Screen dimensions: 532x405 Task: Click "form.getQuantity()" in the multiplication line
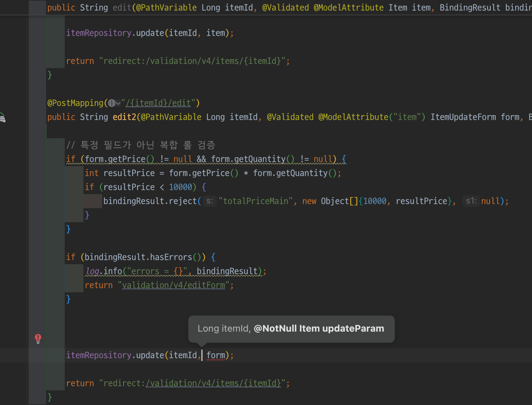[295, 173]
